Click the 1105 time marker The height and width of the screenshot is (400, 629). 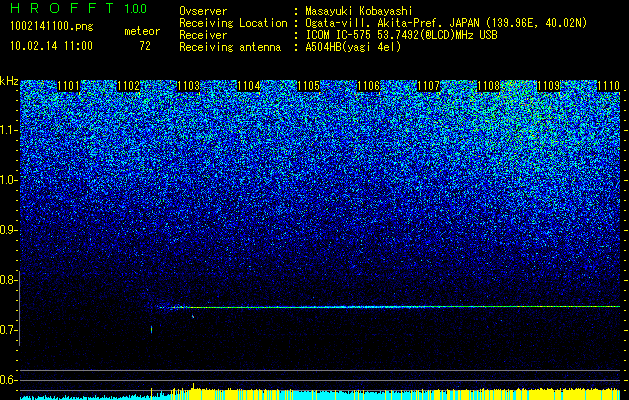tap(308, 86)
